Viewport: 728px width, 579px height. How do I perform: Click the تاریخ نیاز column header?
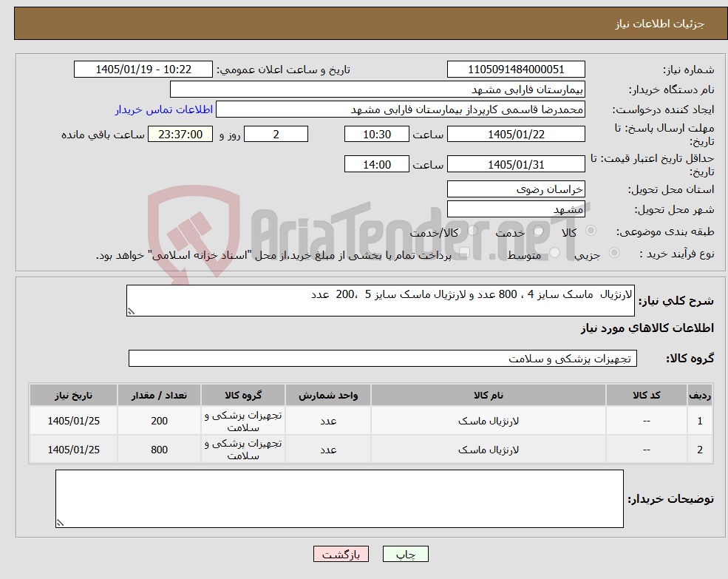point(73,395)
